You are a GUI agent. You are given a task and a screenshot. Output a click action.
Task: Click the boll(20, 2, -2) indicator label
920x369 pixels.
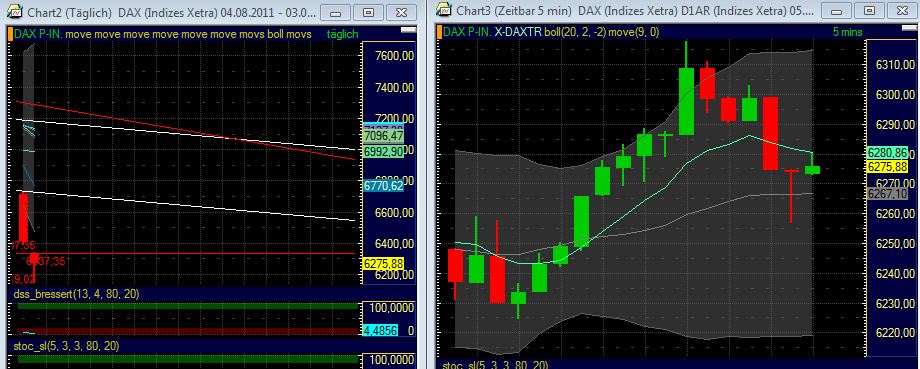(x=574, y=33)
